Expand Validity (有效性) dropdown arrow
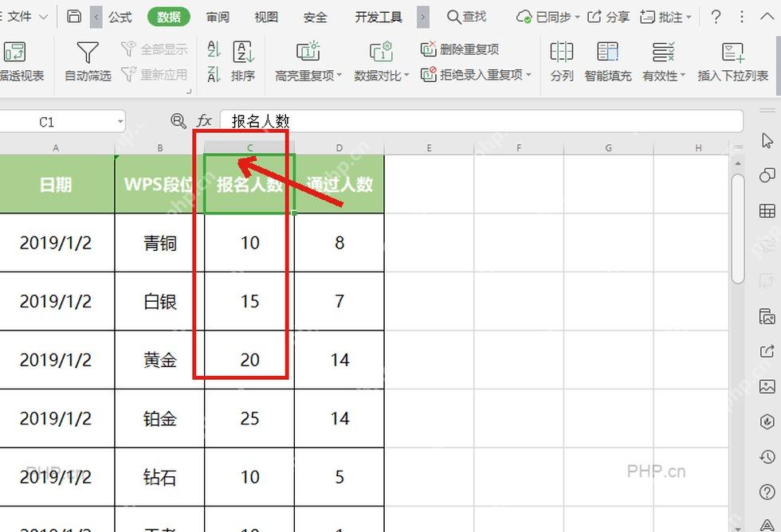 click(683, 76)
